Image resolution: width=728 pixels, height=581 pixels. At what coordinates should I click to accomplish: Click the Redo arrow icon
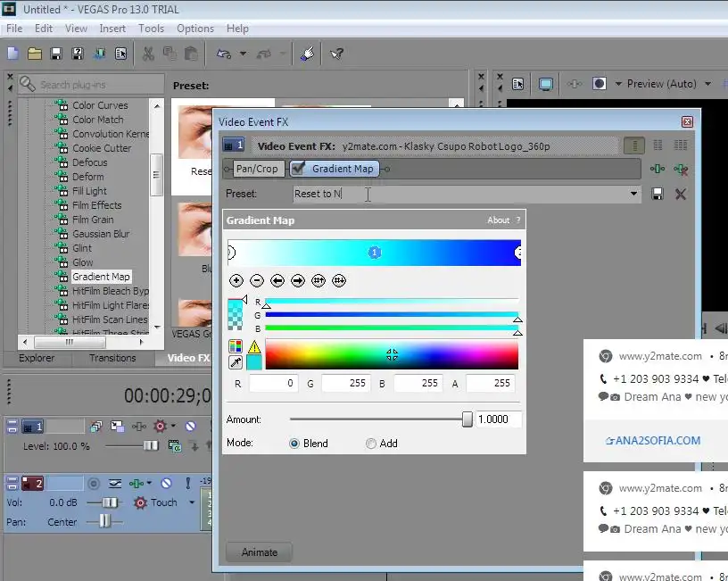pyautogui.click(x=264, y=54)
